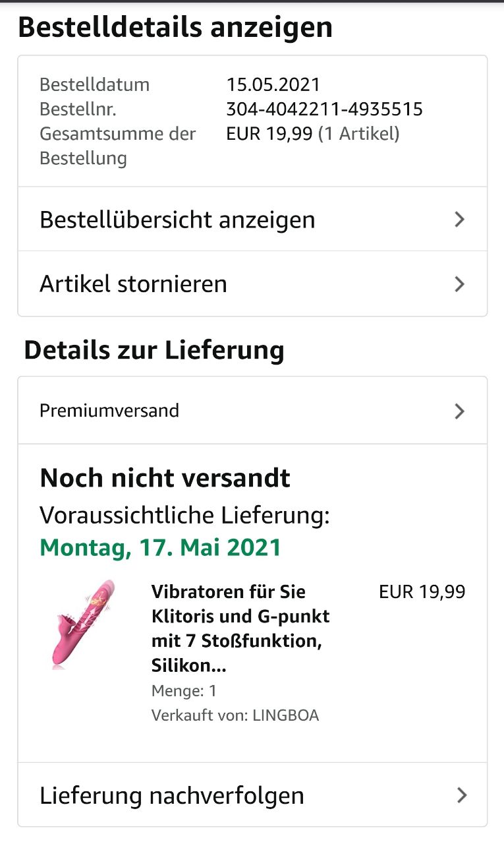Click the item price EUR 19,99 beside the product
The width and height of the screenshot is (504, 844).
click(422, 592)
